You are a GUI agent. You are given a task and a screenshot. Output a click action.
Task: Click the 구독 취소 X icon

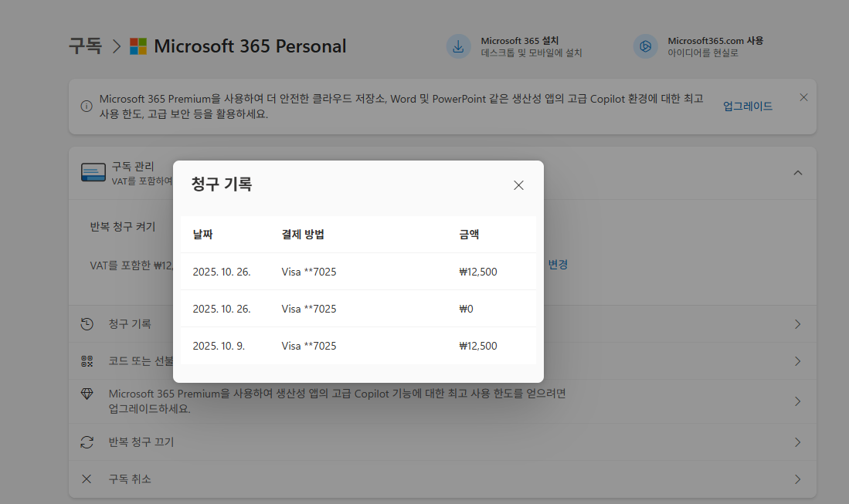(x=87, y=479)
